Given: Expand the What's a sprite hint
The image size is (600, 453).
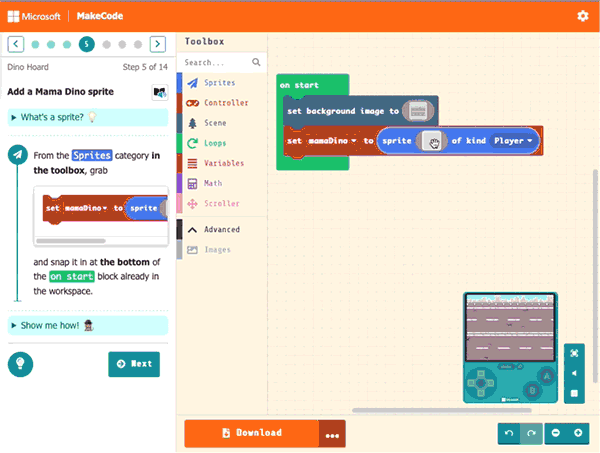Looking at the screenshot, I should click(x=88, y=117).
